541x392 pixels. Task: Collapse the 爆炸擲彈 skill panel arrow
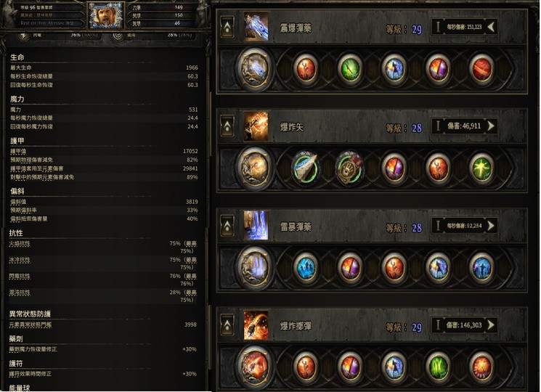(227, 325)
